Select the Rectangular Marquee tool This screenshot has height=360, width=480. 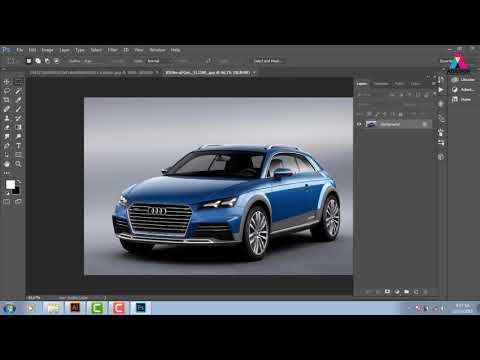(x=18, y=82)
